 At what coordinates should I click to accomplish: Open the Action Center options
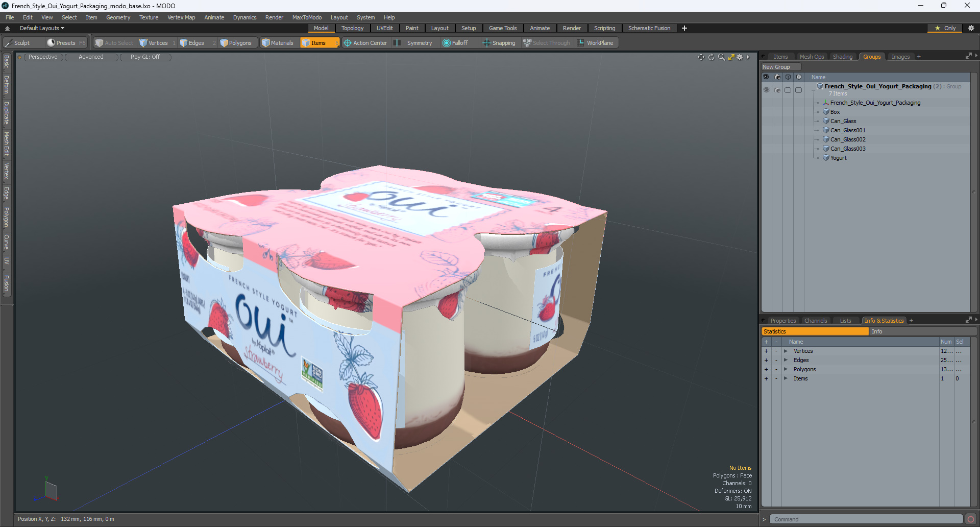coord(365,43)
